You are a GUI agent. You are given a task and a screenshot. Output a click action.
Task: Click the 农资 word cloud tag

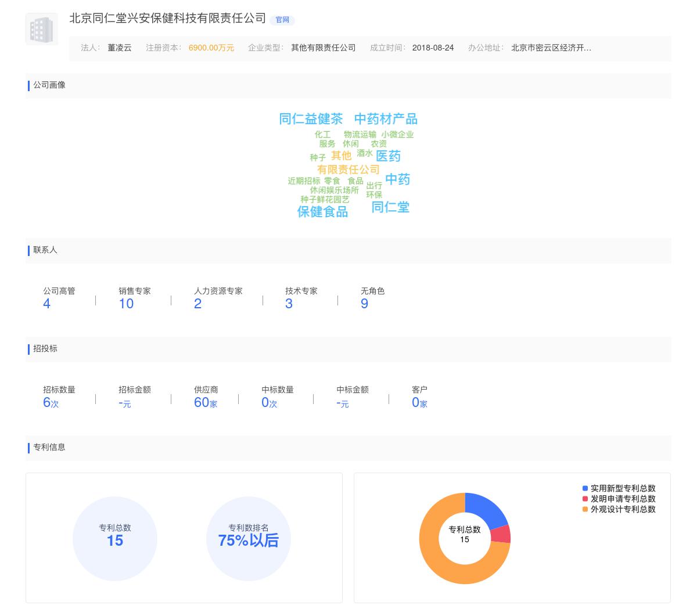pyautogui.click(x=379, y=143)
